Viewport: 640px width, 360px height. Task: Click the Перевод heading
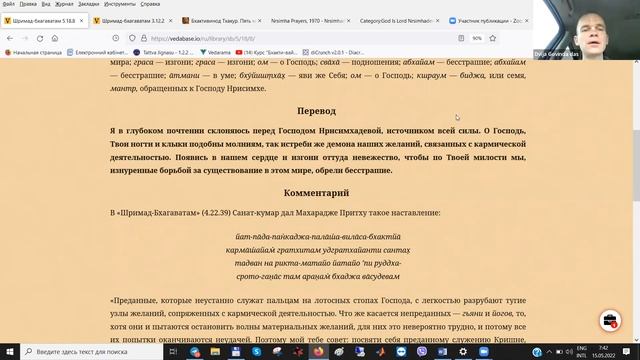[316, 111]
